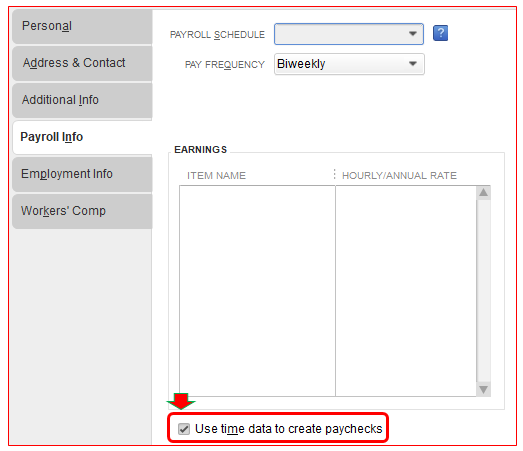Select the Payroll Info tab

point(82,137)
